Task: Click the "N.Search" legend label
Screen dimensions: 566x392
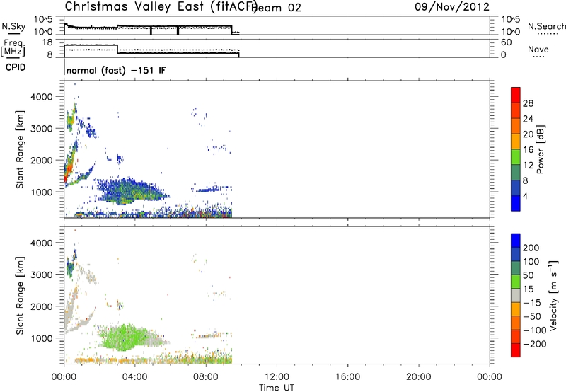Action: click(x=546, y=26)
